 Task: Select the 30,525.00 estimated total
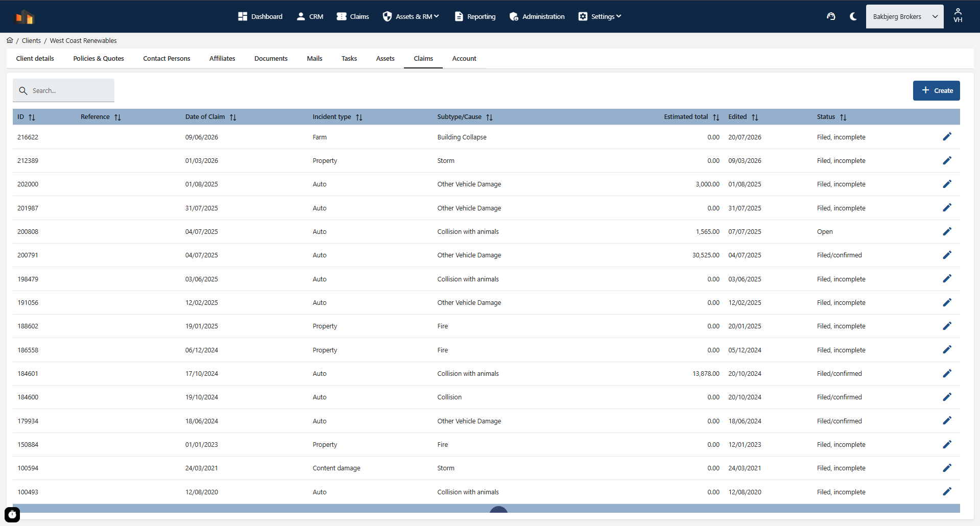(x=706, y=255)
